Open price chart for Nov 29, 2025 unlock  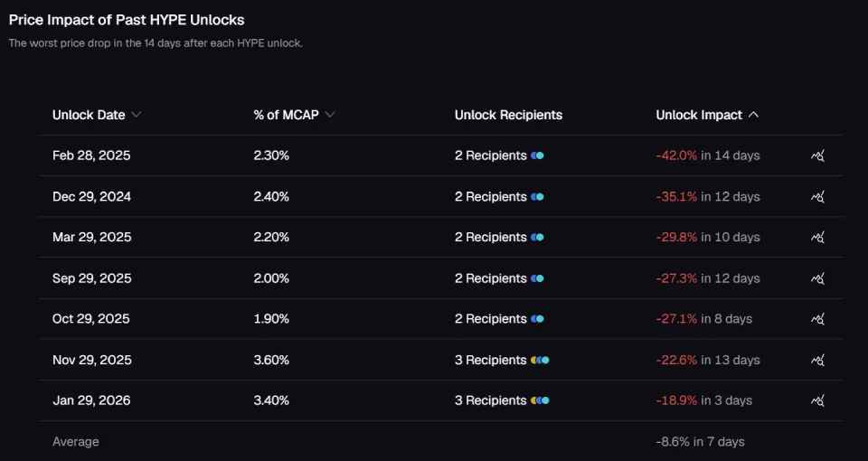click(x=817, y=361)
